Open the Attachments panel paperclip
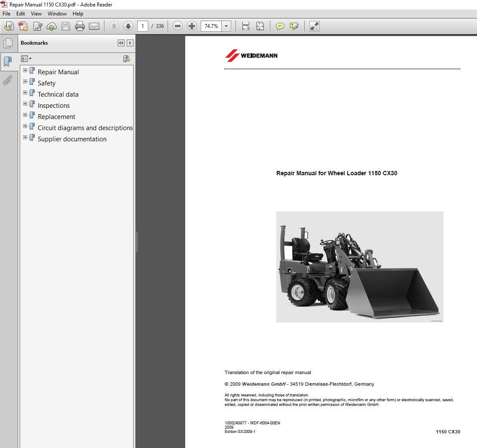This screenshot has width=477, height=448. click(x=7, y=80)
